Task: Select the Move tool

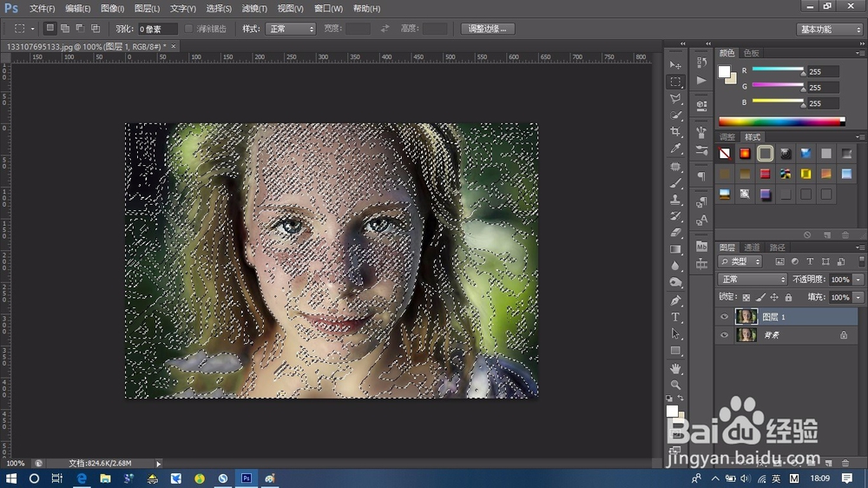Action: coord(675,65)
